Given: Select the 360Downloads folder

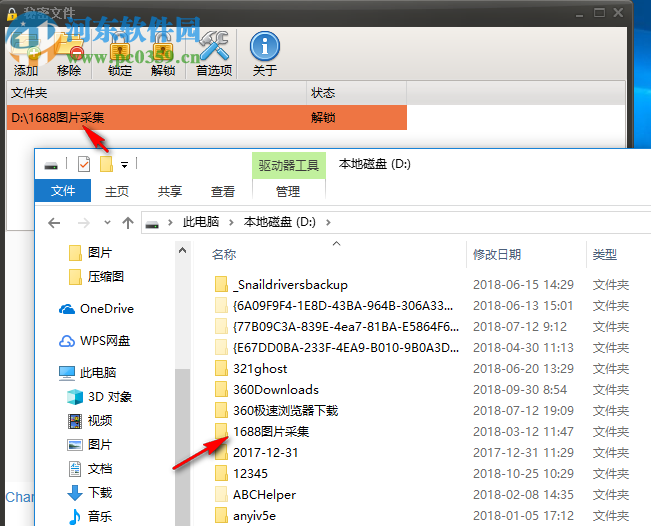Looking at the screenshot, I should 267,389.
